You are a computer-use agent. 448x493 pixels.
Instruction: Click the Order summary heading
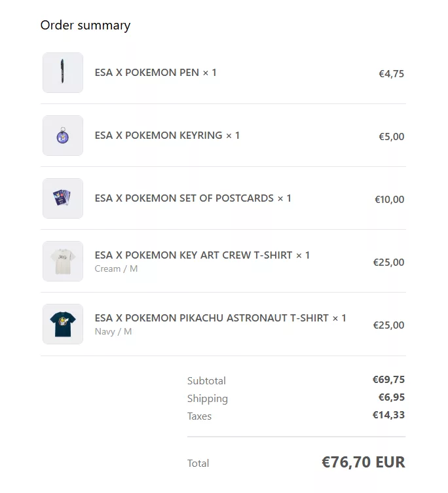pyautogui.click(x=85, y=26)
